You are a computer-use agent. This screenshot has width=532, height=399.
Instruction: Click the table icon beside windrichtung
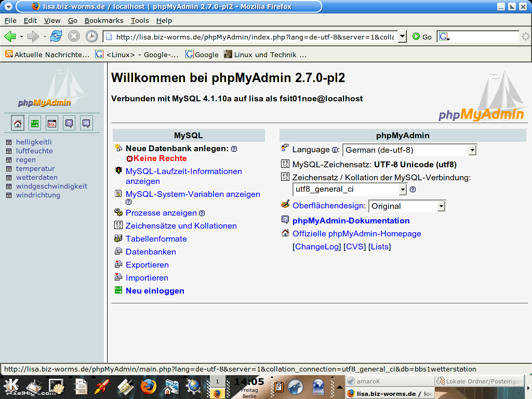[9, 195]
